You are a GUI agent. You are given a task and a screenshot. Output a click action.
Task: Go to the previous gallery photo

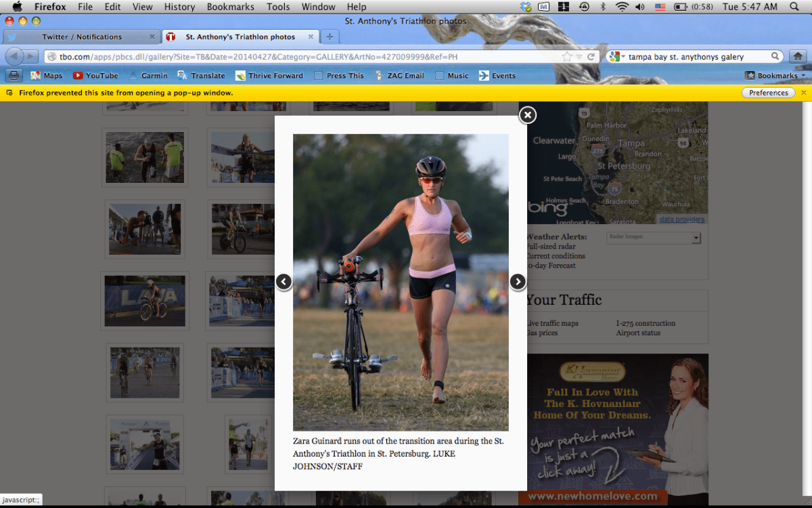(284, 282)
